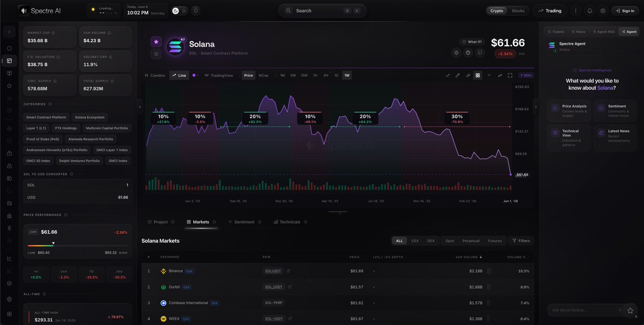The image size is (644, 325).
Task: Click microphone icon in Ask about Solana box
Action: (x=620, y=310)
